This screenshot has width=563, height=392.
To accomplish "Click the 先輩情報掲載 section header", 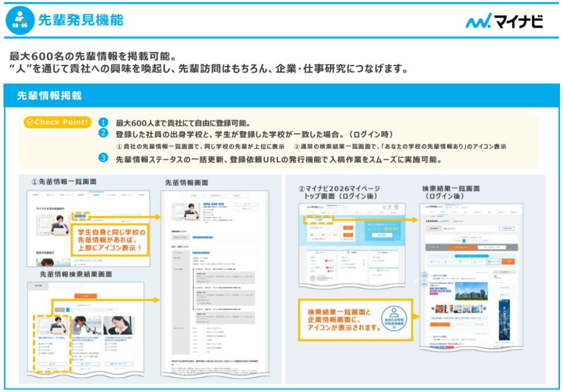I will (281, 95).
